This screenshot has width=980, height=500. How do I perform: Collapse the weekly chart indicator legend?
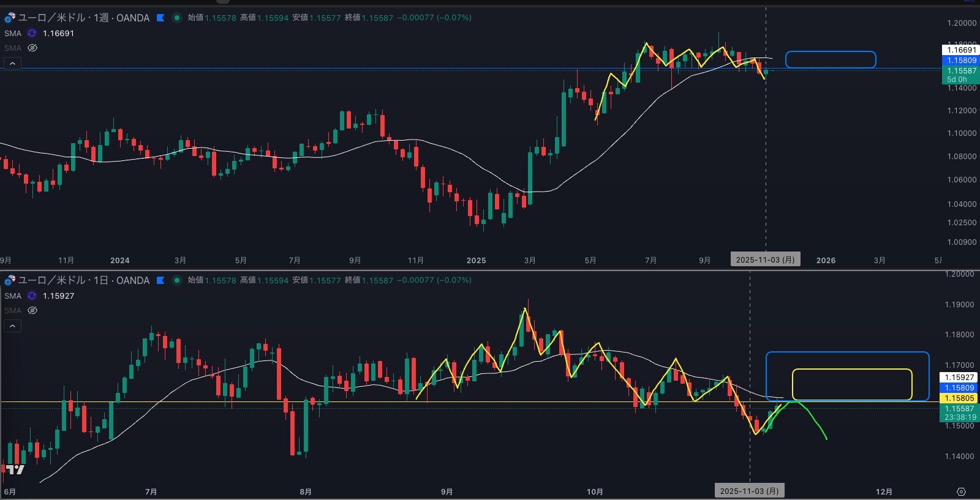point(12,63)
